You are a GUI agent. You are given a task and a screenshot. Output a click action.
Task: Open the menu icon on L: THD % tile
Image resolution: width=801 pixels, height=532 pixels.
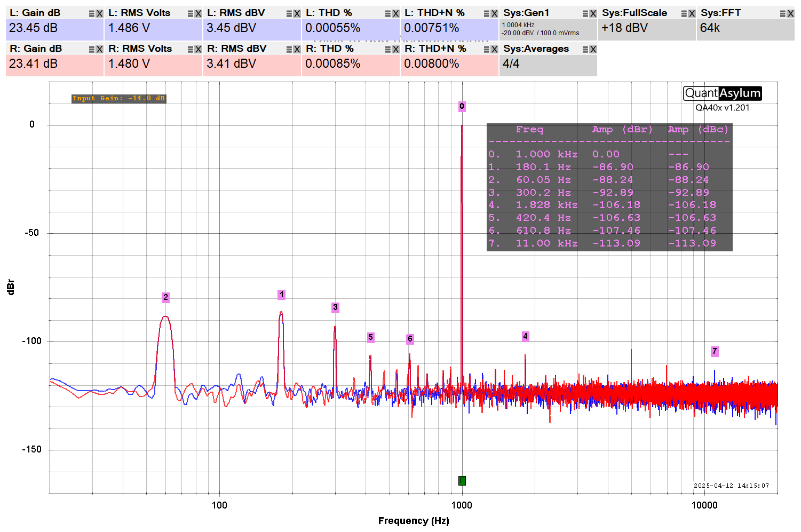(388, 14)
